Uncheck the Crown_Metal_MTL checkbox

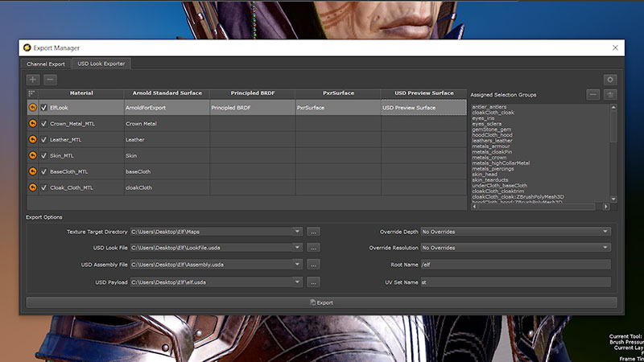tap(44, 124)
